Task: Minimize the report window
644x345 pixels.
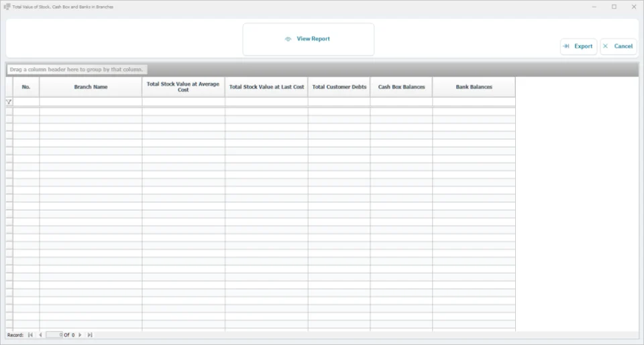Action: pos(594,7)
